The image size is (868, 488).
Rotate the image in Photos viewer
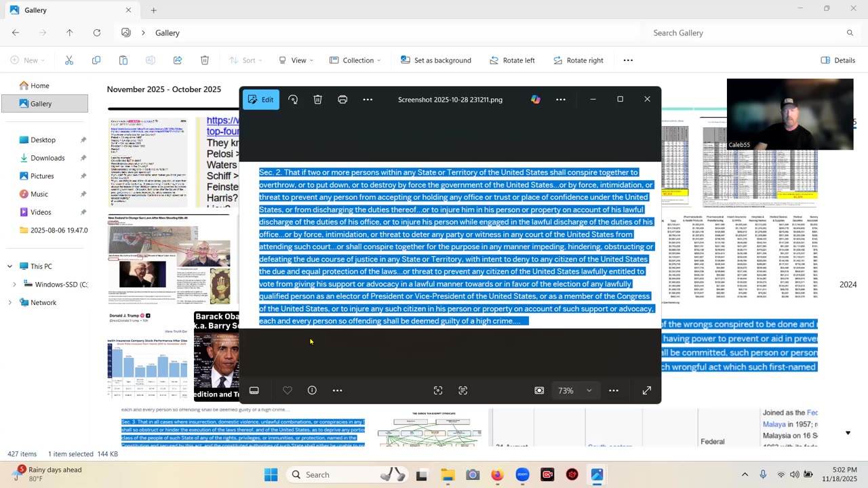coord(293,100)
